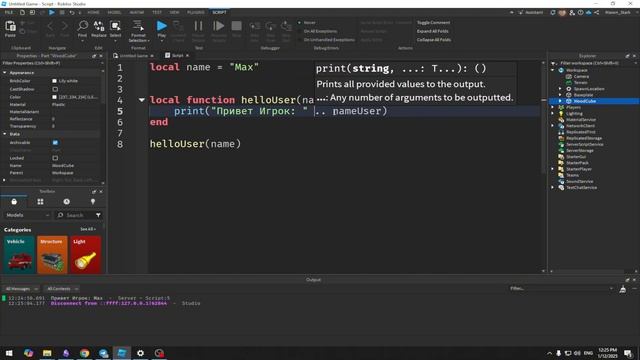
Task: Select the StarterGui icon in Explorer
Action: [x=561, y=157]
